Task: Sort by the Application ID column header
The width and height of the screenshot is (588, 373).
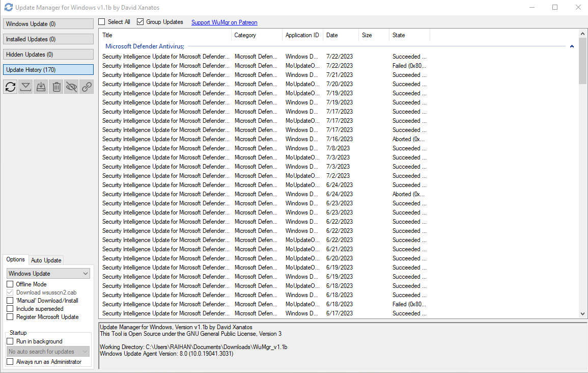Action: 302,35
